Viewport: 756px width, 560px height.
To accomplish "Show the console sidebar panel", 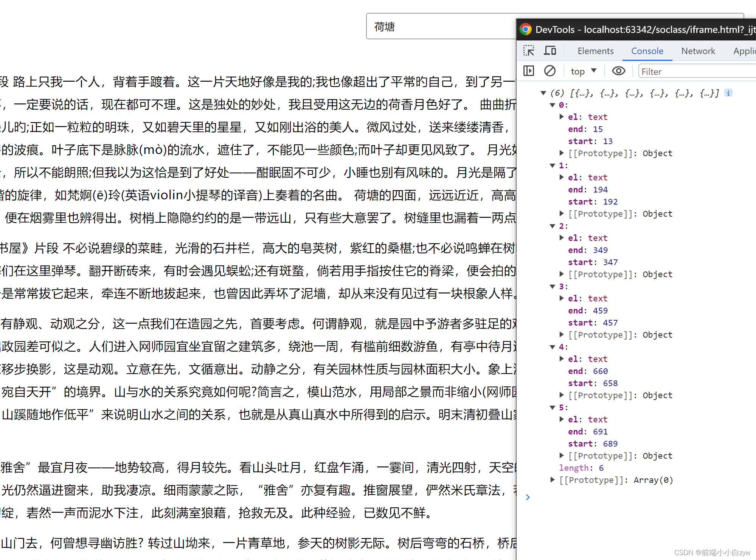I will click(529, 71).
